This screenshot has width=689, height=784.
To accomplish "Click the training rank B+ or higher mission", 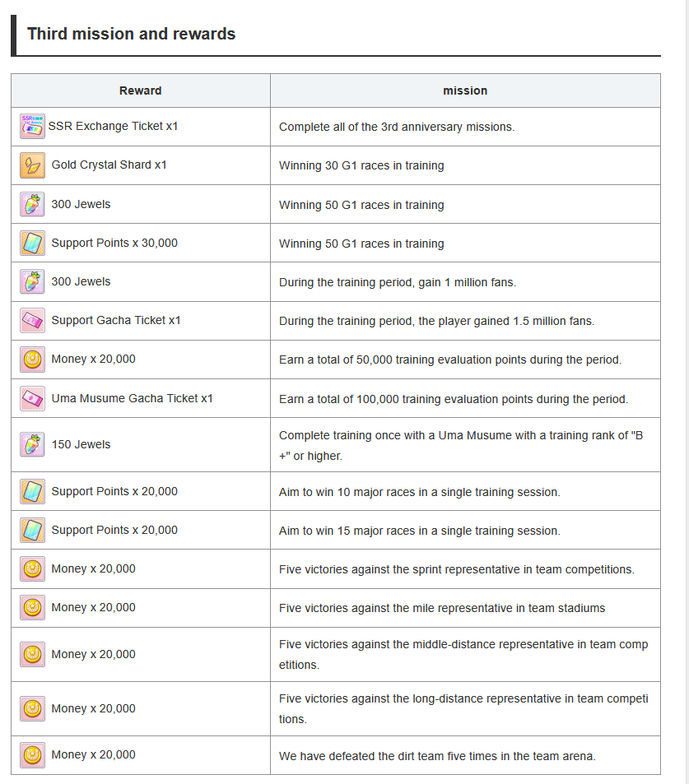I will (x=461, y=446).
